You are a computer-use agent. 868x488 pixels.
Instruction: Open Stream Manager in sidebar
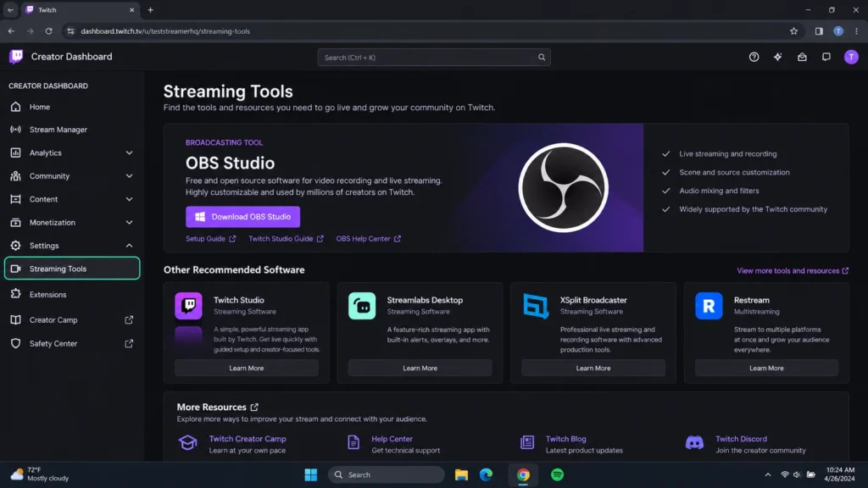(x=72, y=130)
